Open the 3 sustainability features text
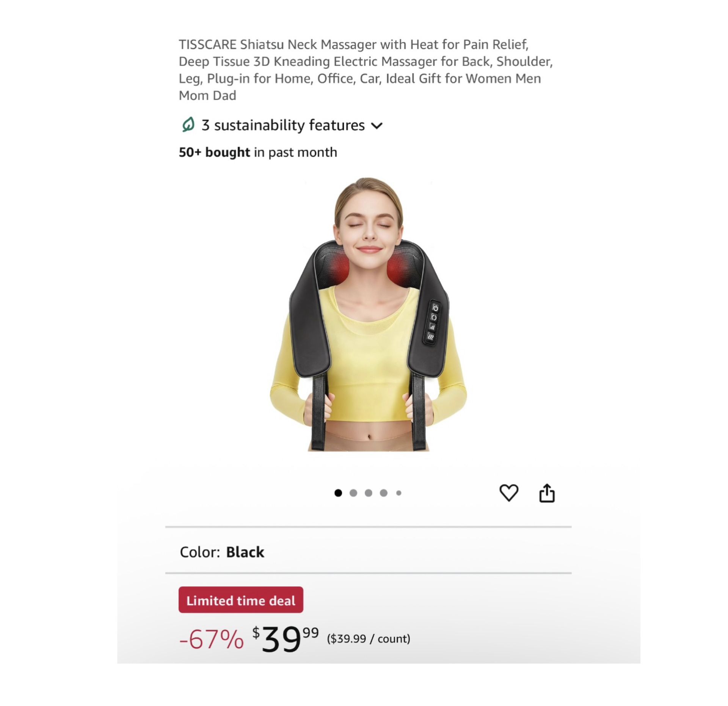 283,125
